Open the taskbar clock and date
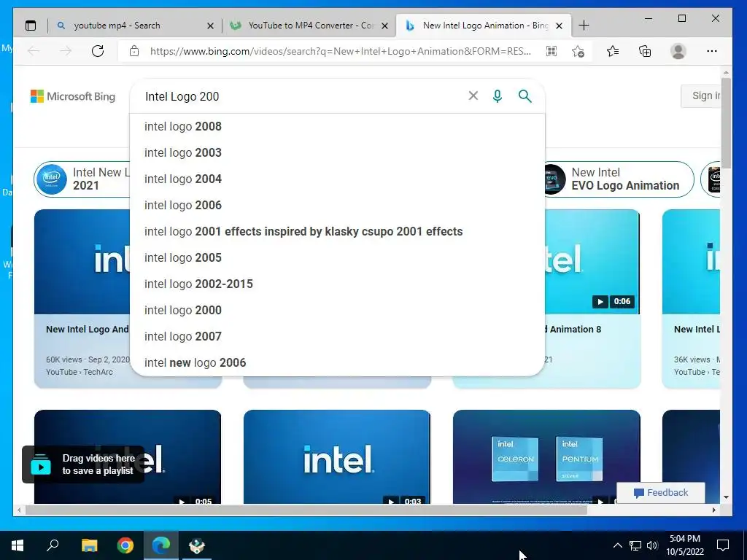Image resolution: width=747 pixels, height=560 pixels. point(685,545)
